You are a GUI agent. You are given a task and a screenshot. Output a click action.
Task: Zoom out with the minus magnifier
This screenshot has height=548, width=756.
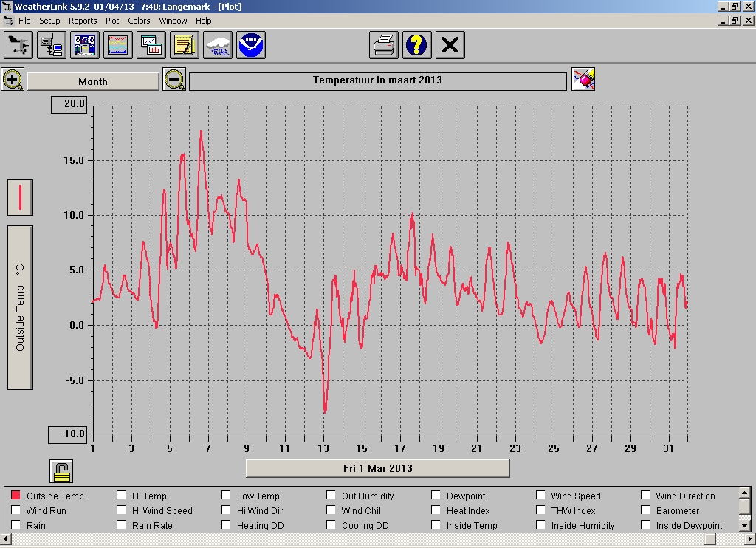174,80
